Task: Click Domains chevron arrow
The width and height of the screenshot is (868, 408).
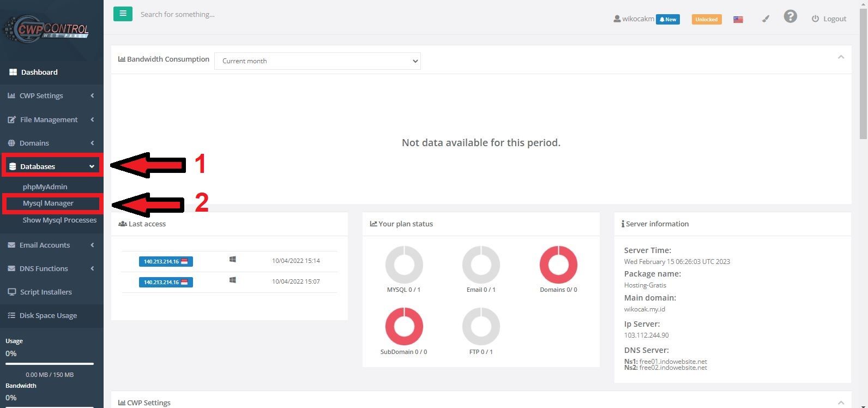Action: point(92,143)
